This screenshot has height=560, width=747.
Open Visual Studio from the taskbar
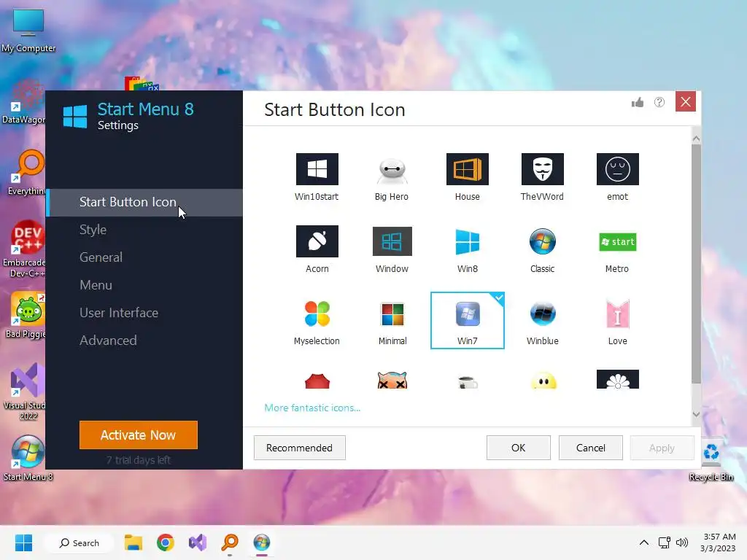198,542
